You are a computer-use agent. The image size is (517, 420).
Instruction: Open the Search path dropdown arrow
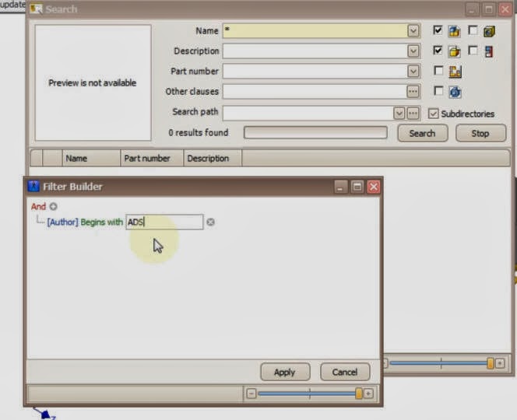coord(399,114)
